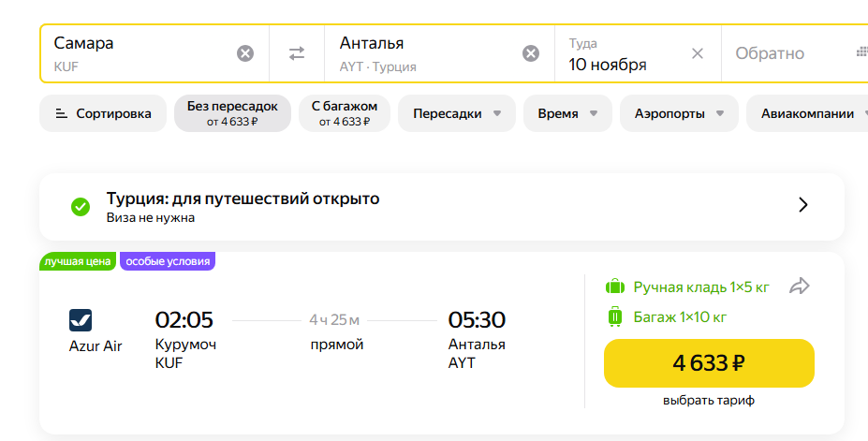The width and height of the screenshot is (868, 441).
Task: Open the Время dropdown filter
Action: [567, 113]
